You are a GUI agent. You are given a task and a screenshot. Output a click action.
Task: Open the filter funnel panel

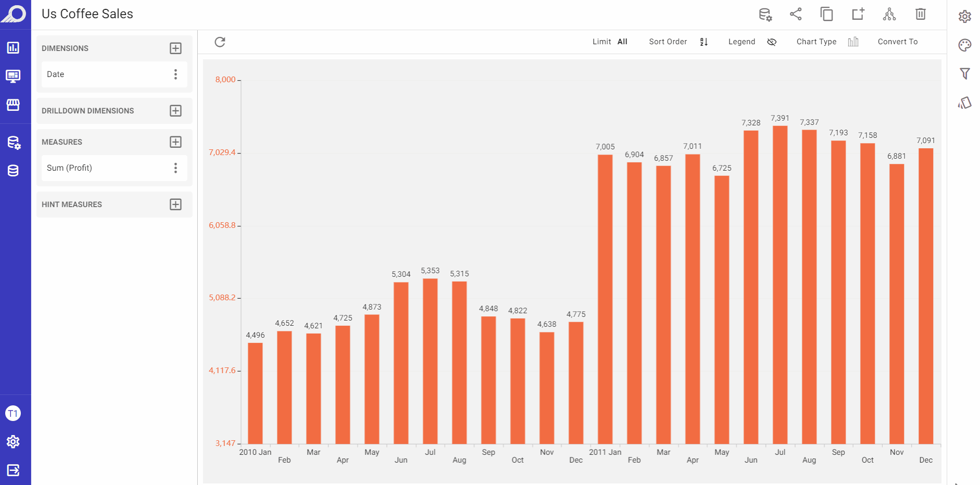coord(965,74)
